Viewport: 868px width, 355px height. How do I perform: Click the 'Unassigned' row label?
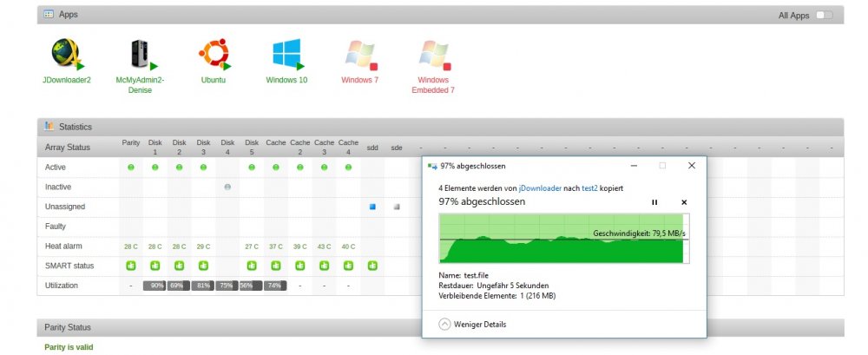(x=65, y=207)
